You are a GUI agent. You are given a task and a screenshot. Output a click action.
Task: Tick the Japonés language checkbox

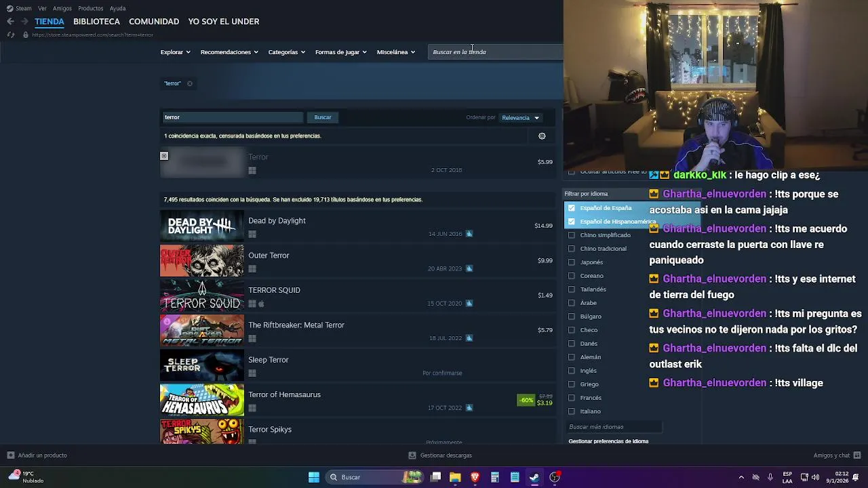tap(572, 262)
